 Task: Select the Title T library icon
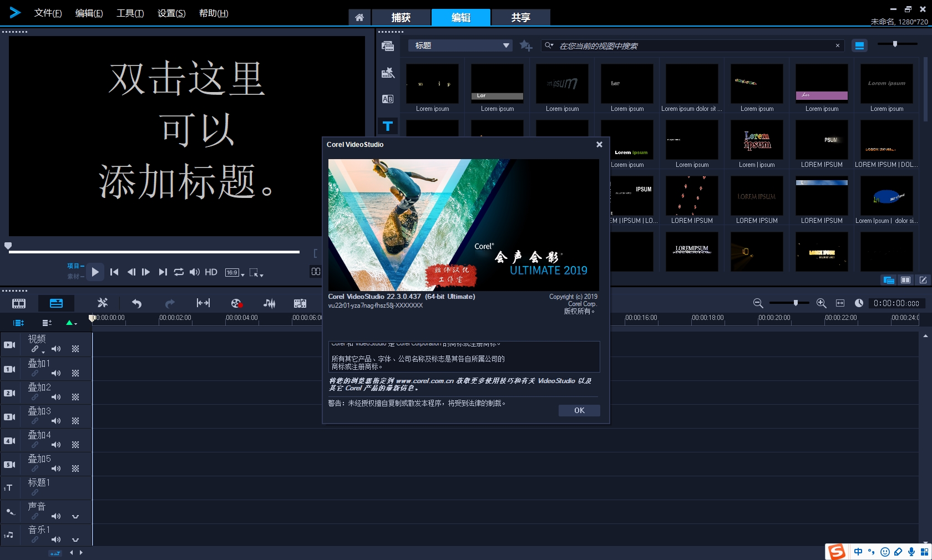pos(388,126)
